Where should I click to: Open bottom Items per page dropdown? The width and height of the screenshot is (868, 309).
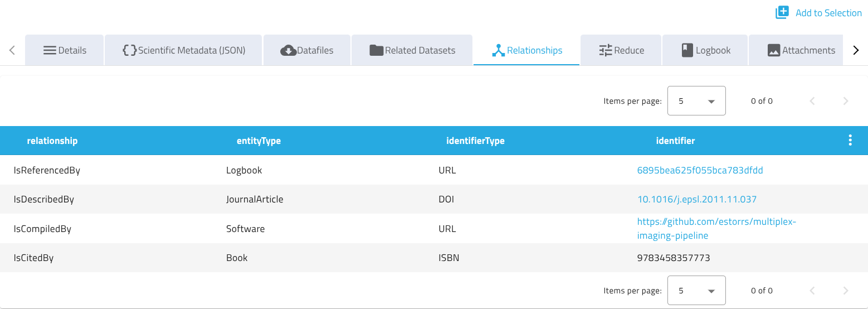coord(696,291)
